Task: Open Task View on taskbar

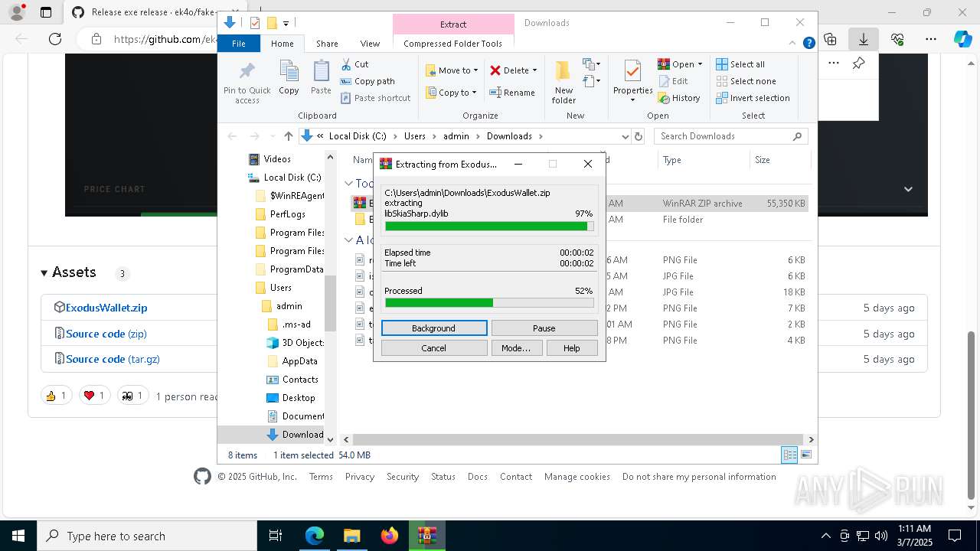Action: [x=276, y=536]
